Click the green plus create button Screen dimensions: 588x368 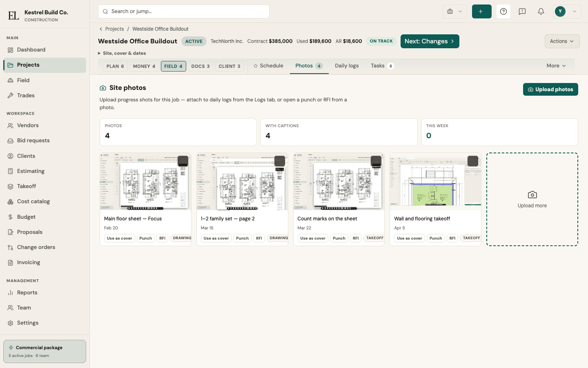(x=482, y=11)
